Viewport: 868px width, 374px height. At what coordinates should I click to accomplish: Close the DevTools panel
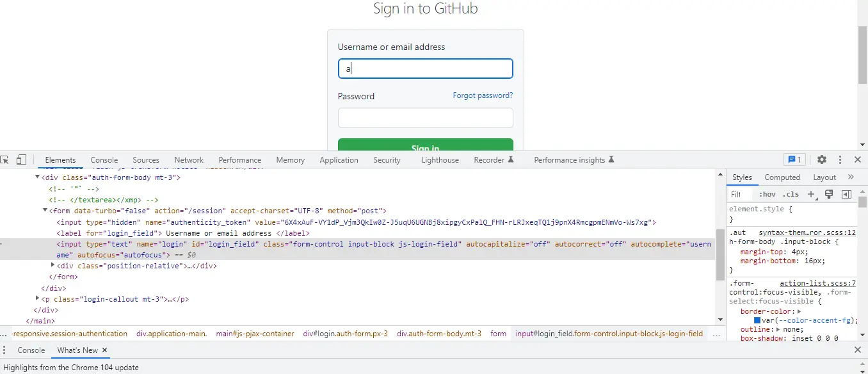click(858, 159)
